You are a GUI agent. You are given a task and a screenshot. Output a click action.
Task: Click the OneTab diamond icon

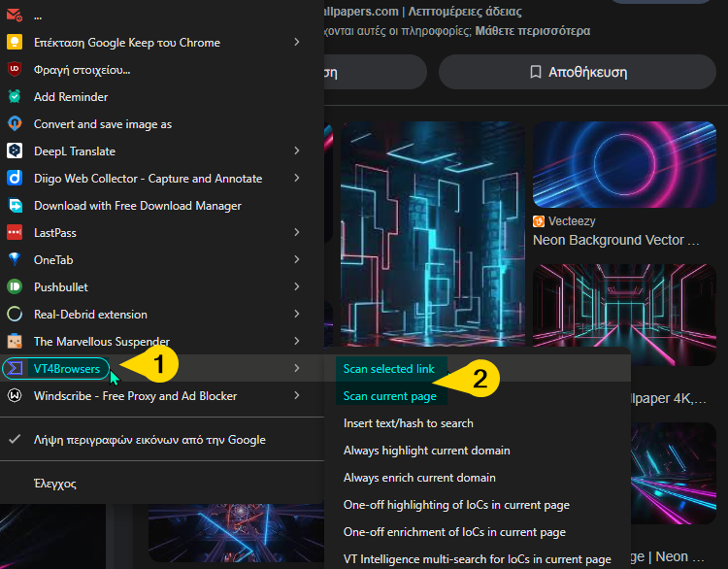tap(15, 259)
